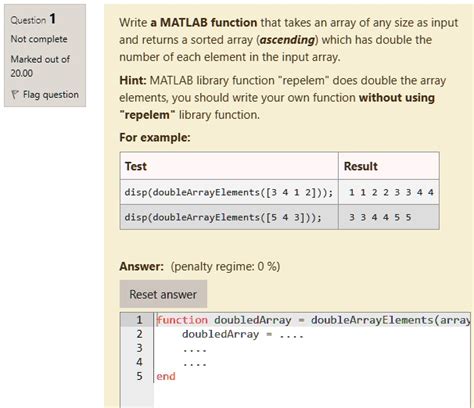This screenshot has height=408, width=474.
Task: Click the flag icon beside Flag question
Action: point(15,95)
